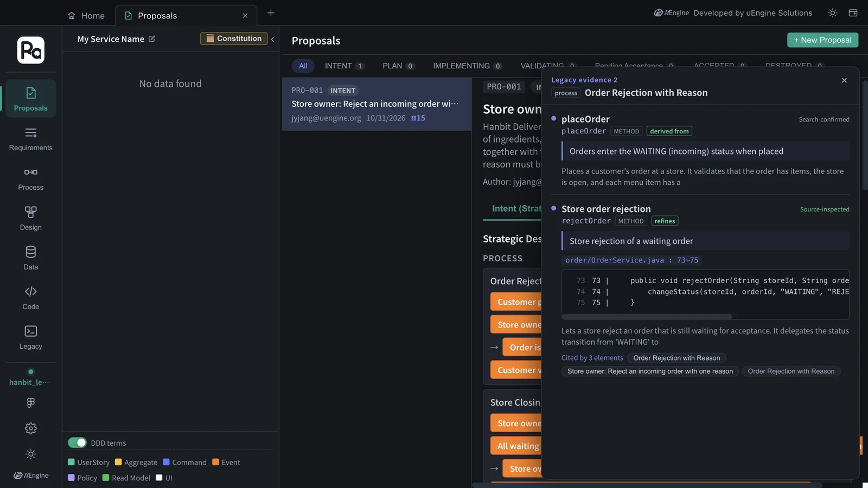Close the Proposals tab

click(245, 16)
